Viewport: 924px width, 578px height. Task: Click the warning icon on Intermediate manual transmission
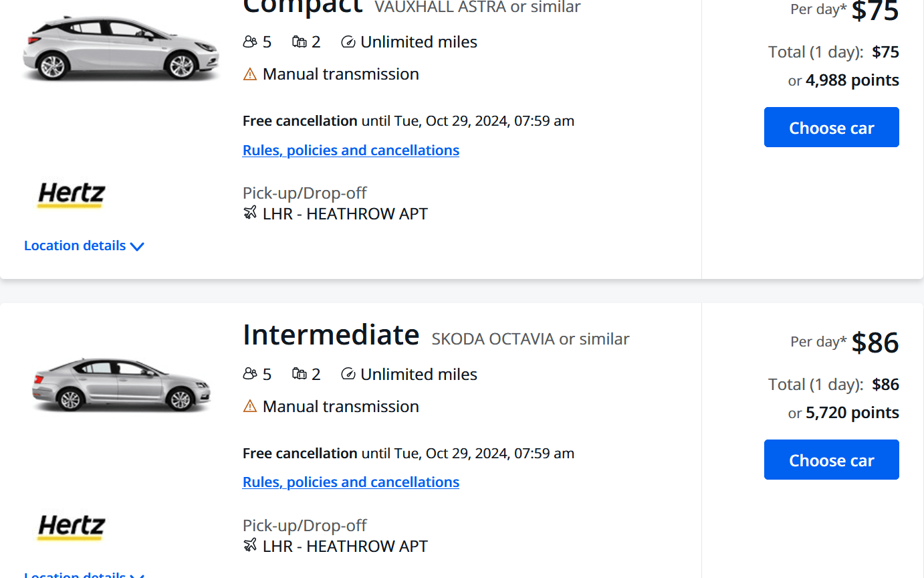[x=250, y=407]
